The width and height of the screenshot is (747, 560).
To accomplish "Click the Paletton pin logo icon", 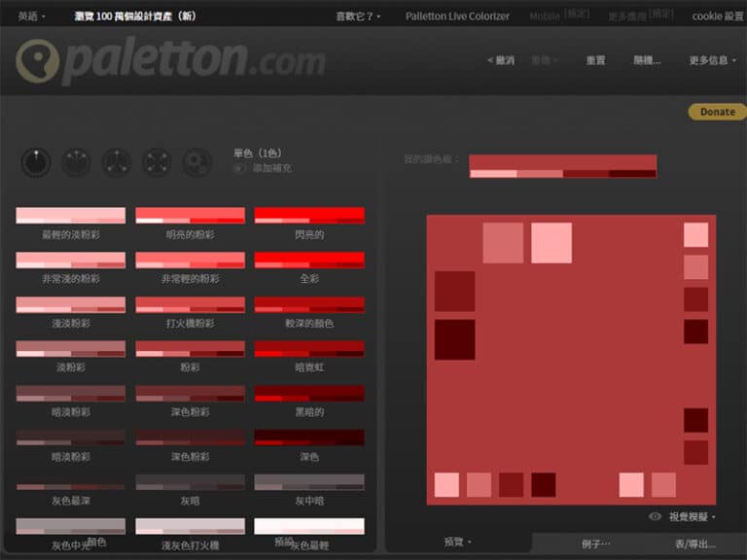I will [37, 60].
